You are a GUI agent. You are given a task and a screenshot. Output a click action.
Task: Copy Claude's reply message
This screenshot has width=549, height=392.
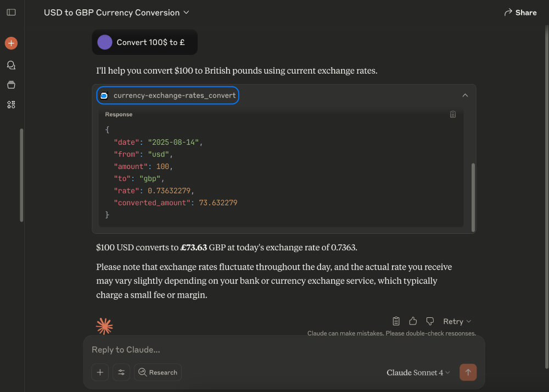396,321
